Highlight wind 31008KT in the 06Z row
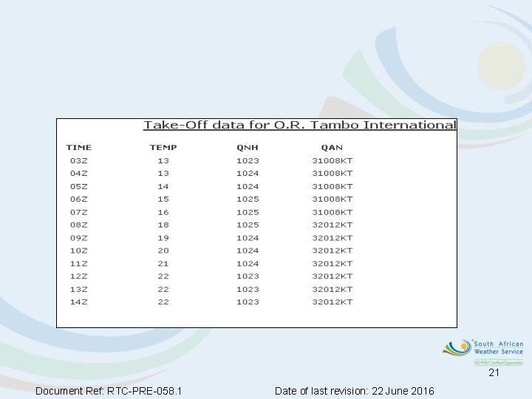The image size is (532, 399). click(x=332, y=199)
